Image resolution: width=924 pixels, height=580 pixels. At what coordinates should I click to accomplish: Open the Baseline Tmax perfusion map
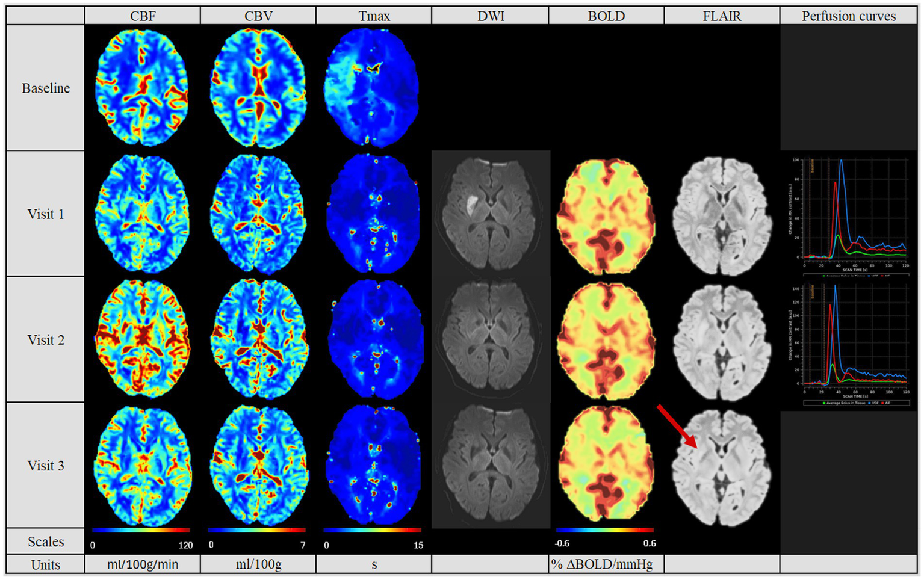[x=371, y=88]
